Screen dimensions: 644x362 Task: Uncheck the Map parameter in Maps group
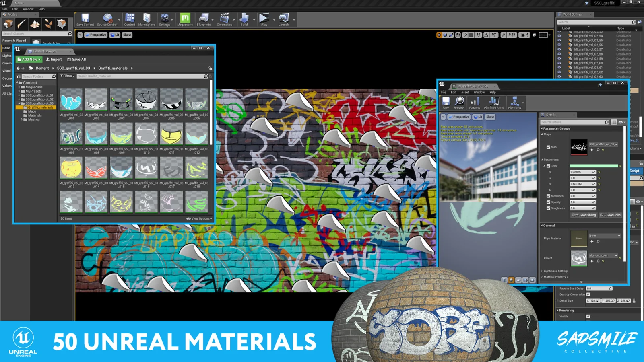(548, 147)
